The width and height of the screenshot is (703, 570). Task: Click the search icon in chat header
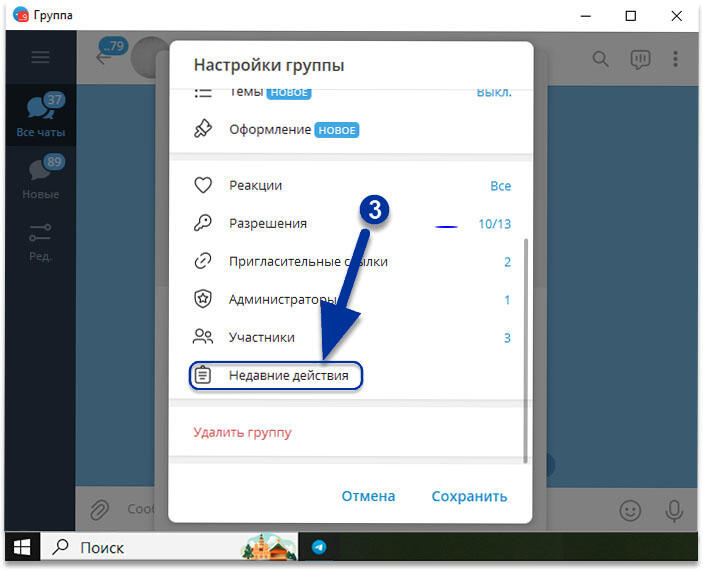point(601,58)
